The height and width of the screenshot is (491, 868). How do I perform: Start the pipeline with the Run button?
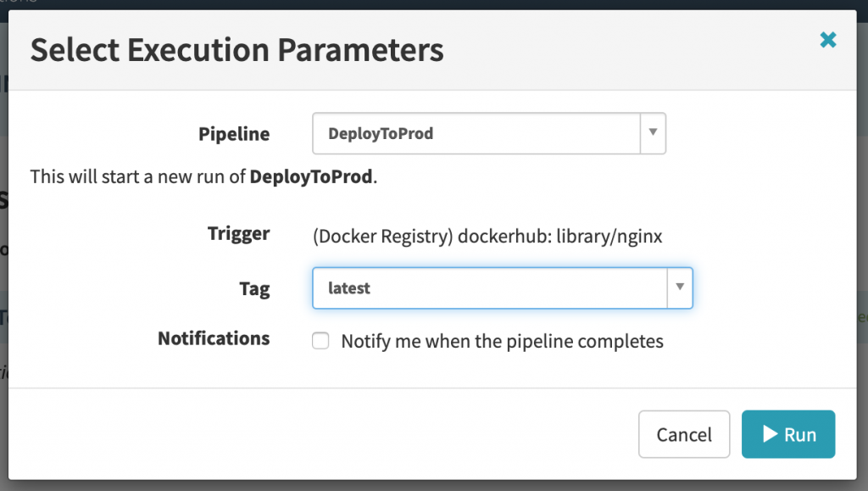coord(787,434)
